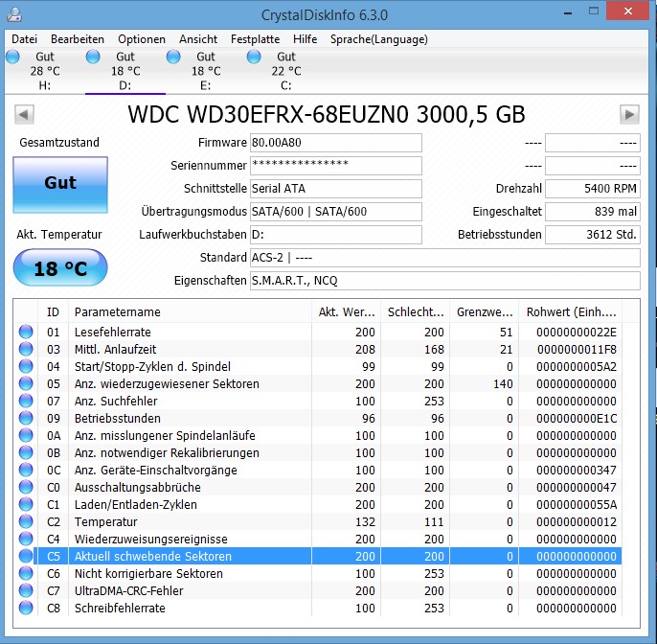
Task: Click status orb of Schreibfehlerrate row
Action: pos(26,608)
